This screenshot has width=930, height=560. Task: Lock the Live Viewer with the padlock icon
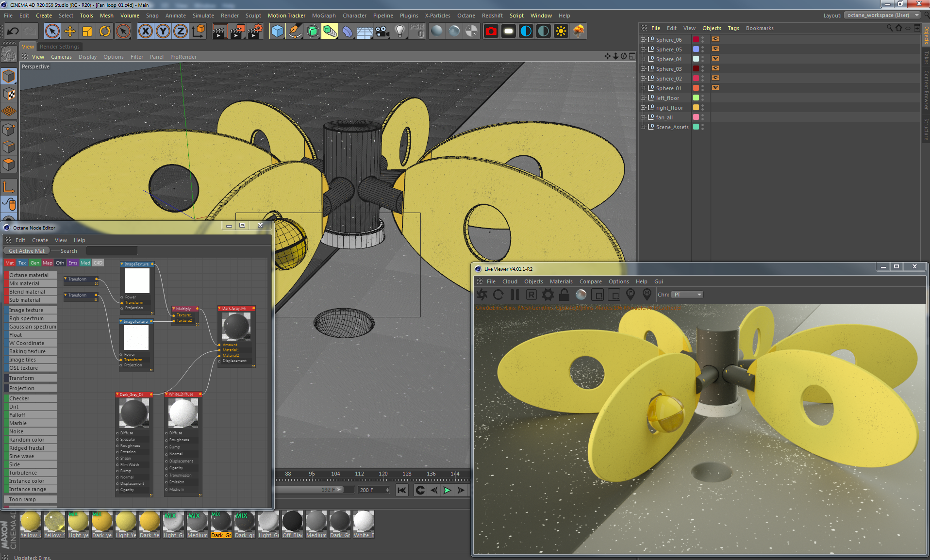click(564, 295)
